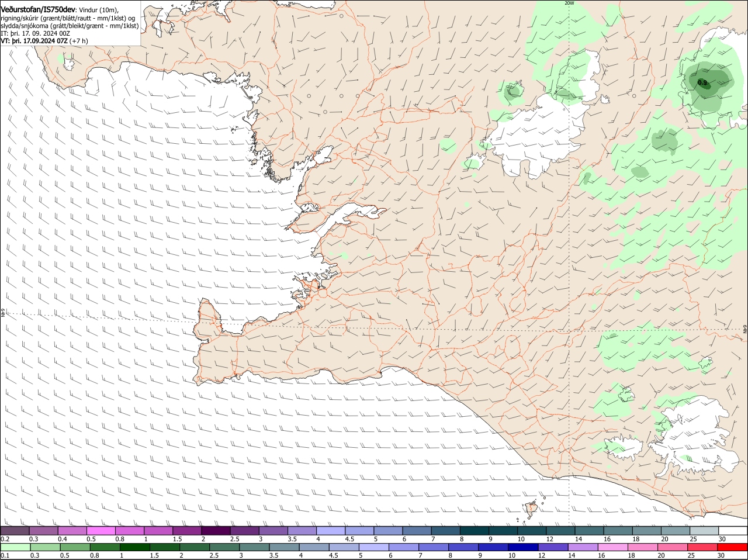Pick the 14 violet swatch on the rain scale
748x560 pixels.
583,547
